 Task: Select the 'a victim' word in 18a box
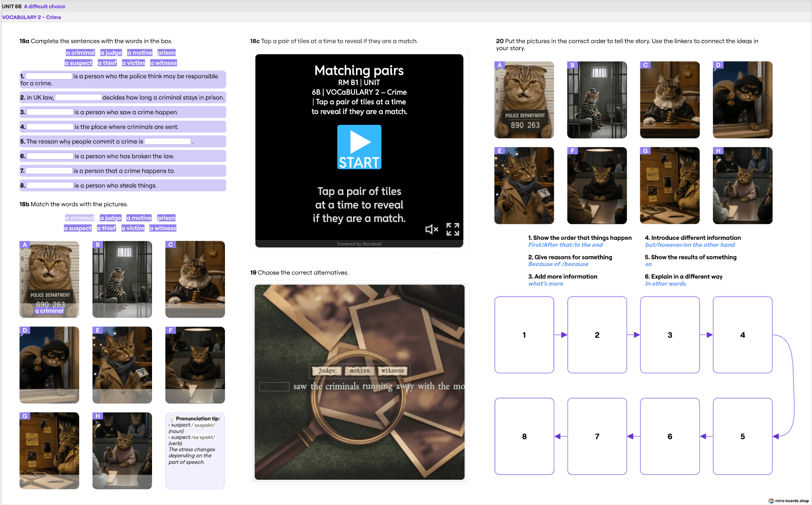[133, 63]
